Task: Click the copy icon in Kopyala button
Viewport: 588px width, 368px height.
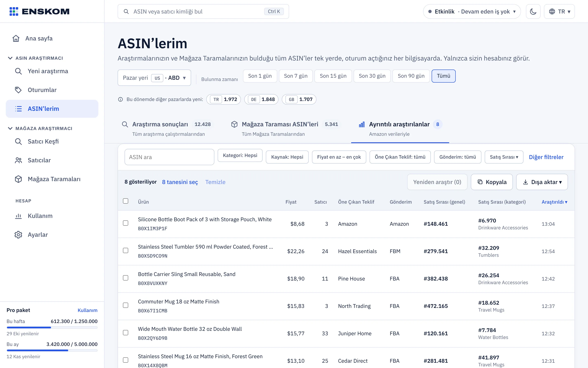Action: (480, 182)
